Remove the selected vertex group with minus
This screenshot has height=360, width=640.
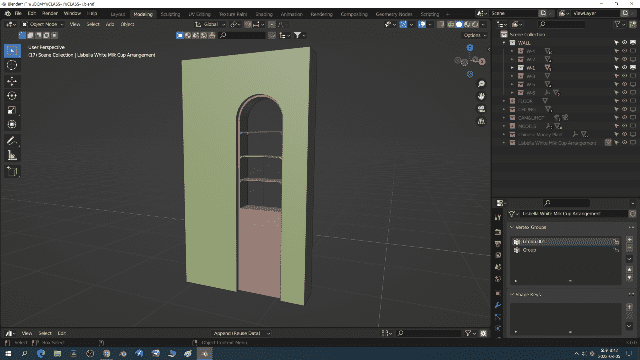coord(629,247)
